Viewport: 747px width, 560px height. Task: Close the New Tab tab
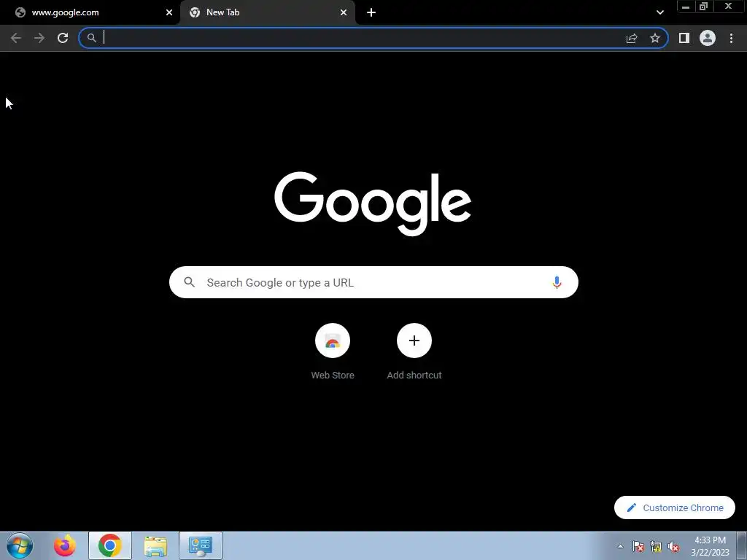pos(344,12)
